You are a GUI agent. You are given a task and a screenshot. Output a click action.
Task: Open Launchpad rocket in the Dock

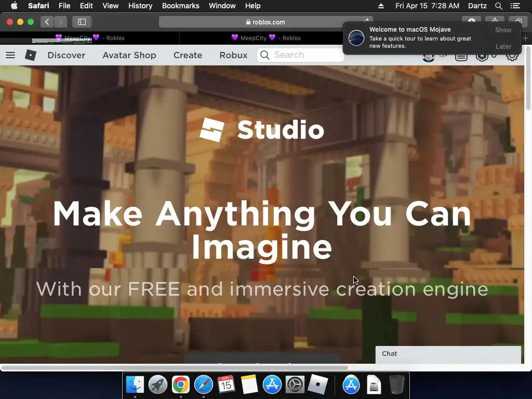[158, 385]
